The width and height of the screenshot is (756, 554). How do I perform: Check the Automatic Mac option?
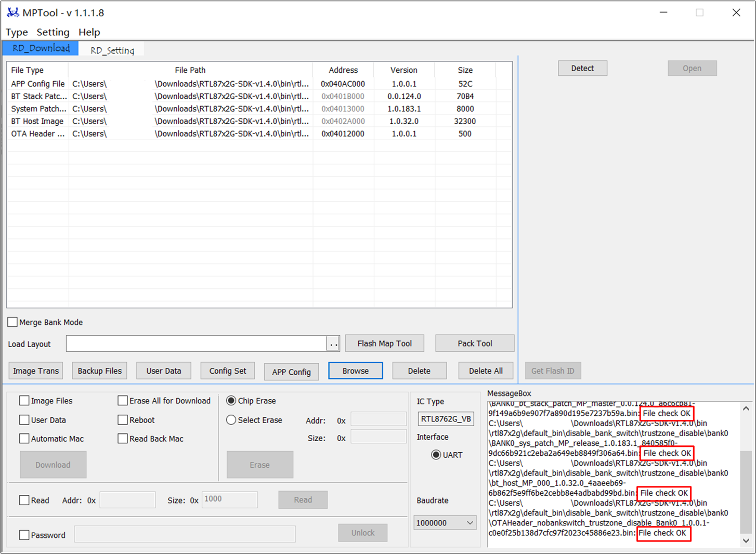tap(24, 439)
